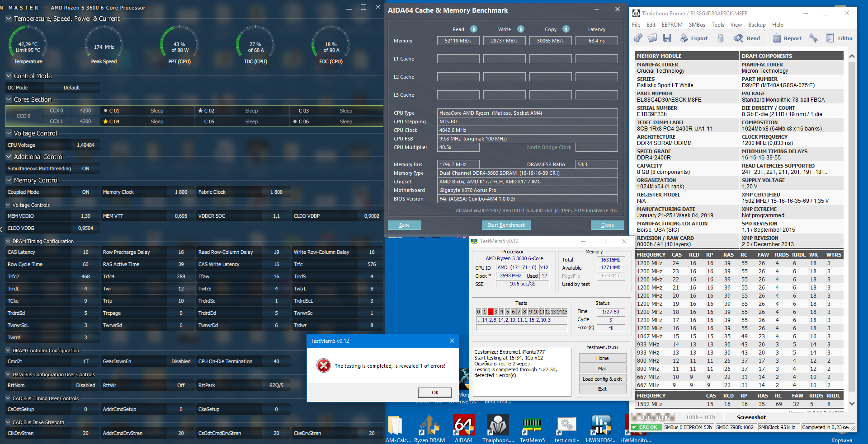Click the floppy disk save icon in Thaiphoon Burner
The height and width of the screenshot is (444, 868).
point(667,38)
